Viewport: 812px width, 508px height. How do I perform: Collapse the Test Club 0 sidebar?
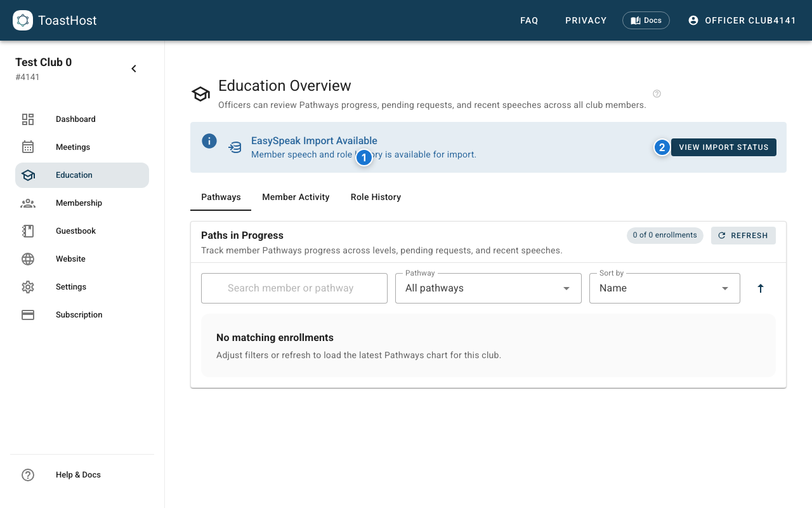tap(134, 68)
